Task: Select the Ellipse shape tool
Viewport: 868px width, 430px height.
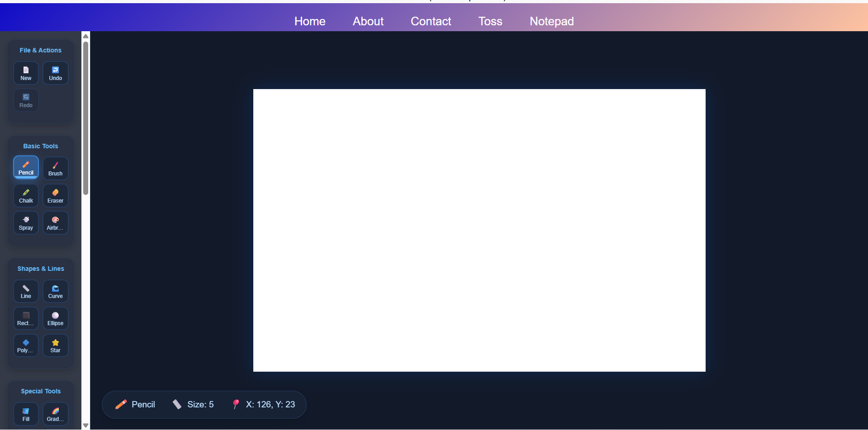Action: coord(55,318)
